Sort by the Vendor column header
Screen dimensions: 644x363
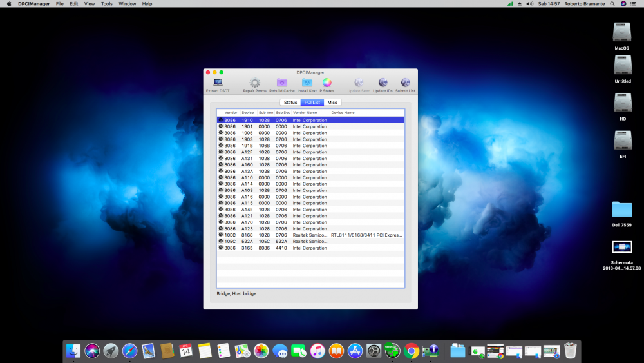(231, 113)
